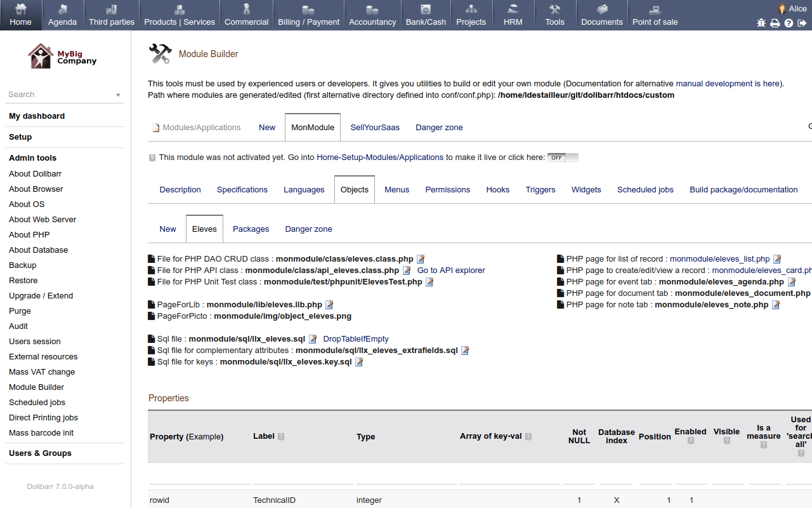The image size is (812, 508).
Task: Open Module Builder sidebar link
Action: (36, 387)
